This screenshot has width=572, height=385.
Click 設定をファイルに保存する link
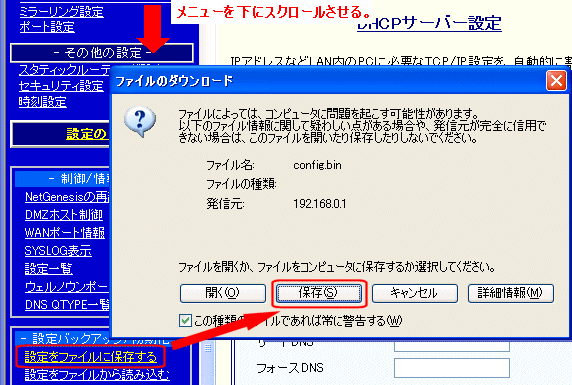pyautogui.click(x=90, y=357)
